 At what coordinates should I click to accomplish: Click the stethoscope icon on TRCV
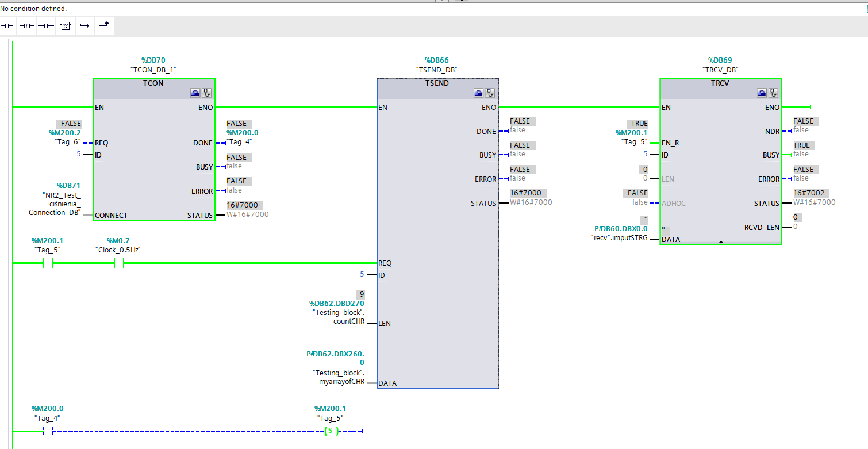774,93
